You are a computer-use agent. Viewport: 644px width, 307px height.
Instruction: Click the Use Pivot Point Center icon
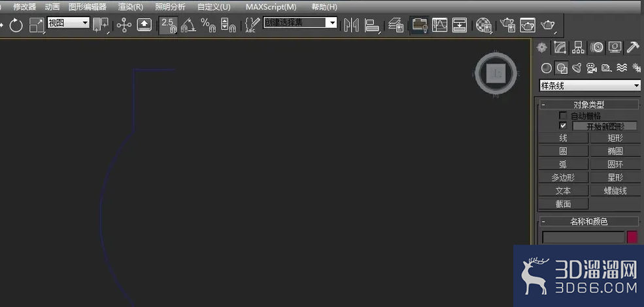tap(100, 25)
